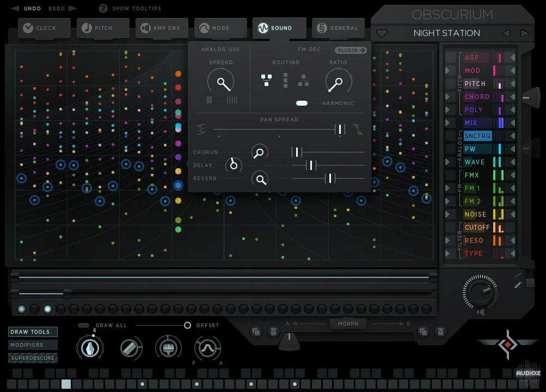Screen dimensions: 546x392
Task: Adjust the FM OSC Ratio knob
Action: (338, 82)
